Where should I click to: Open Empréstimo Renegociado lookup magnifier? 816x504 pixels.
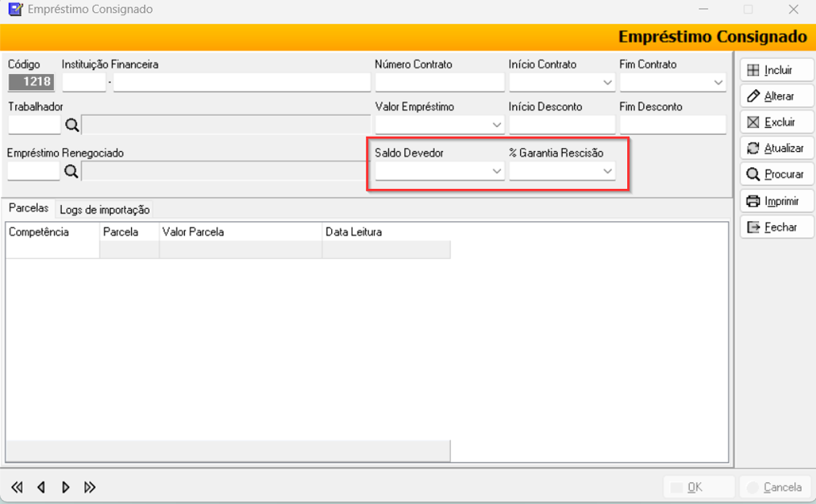(72, 171)
